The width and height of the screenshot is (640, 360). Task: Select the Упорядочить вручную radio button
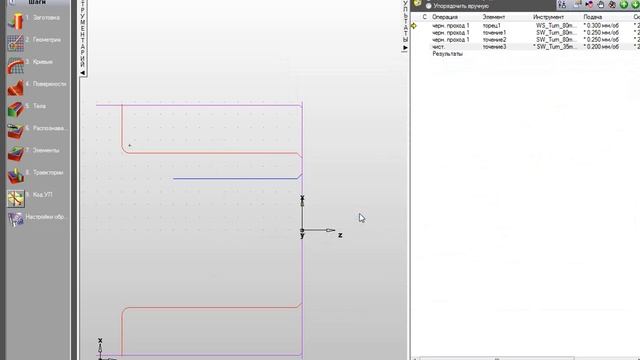click(429, 6)
